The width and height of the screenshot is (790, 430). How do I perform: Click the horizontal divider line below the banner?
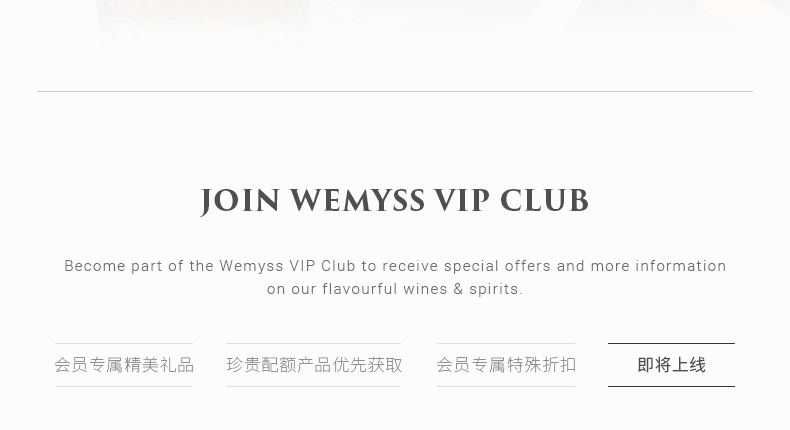(x=395, y=92)
